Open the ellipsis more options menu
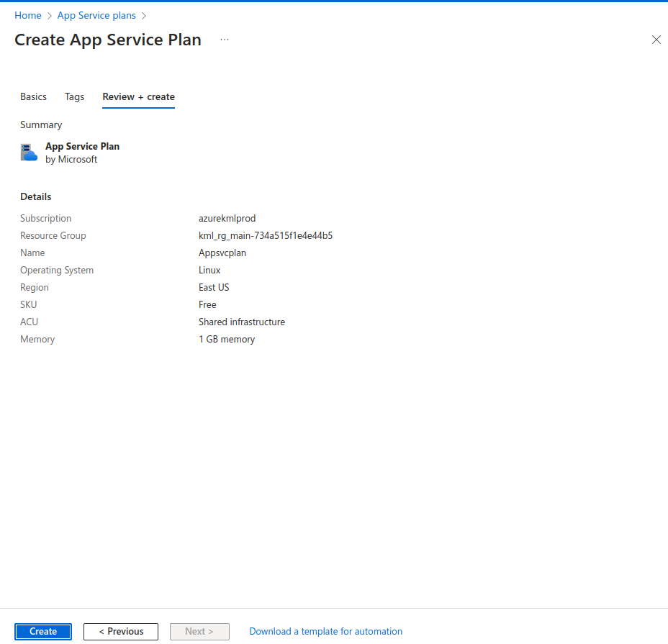Screen dimensions: 668x644 [x=225, y=40]
